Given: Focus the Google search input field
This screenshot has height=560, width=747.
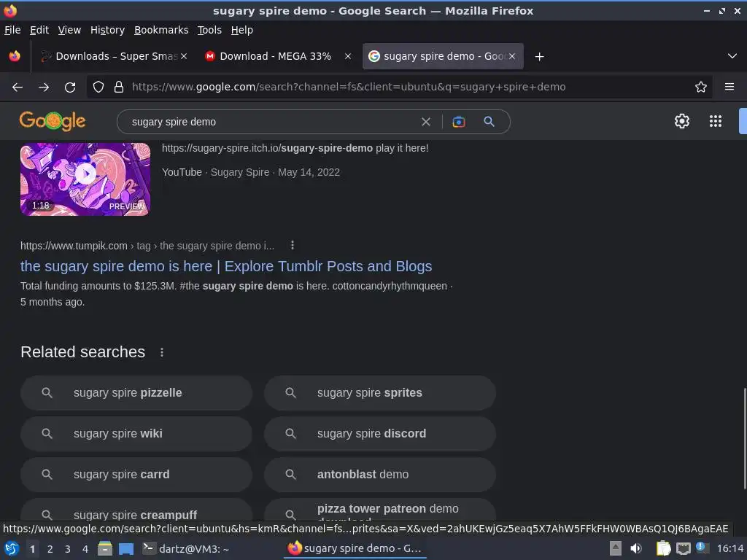Looking at the screenshot, I should 271,122.
